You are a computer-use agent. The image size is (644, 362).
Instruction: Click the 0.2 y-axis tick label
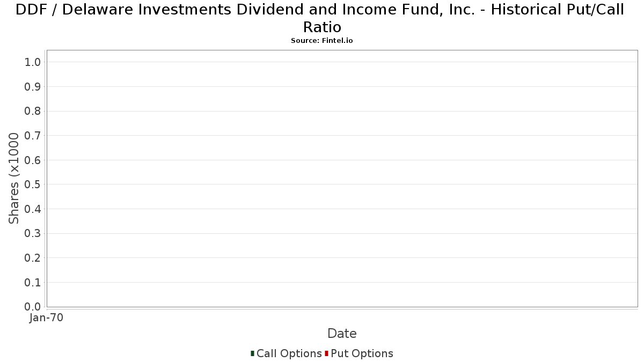(33, 258)
